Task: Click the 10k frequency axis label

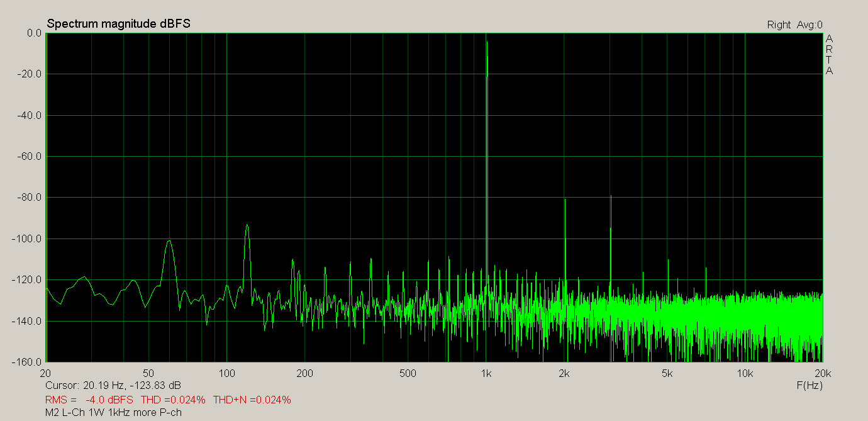Action: [745, 373]
